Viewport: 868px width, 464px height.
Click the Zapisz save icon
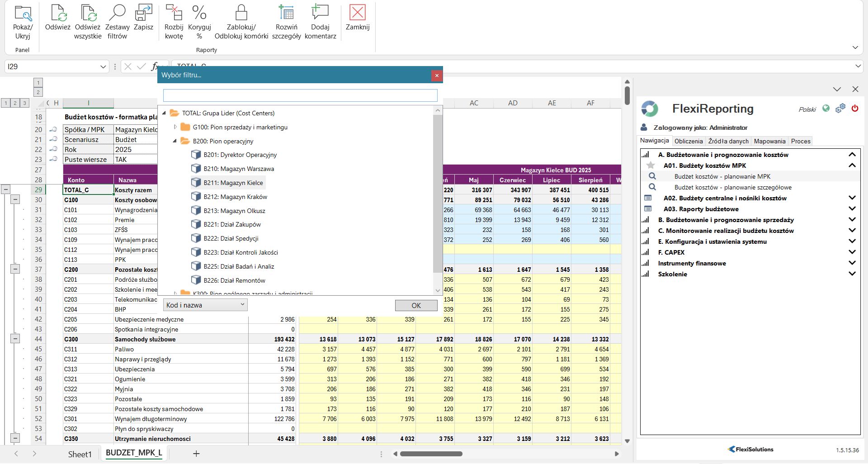(x=143, y=14)
